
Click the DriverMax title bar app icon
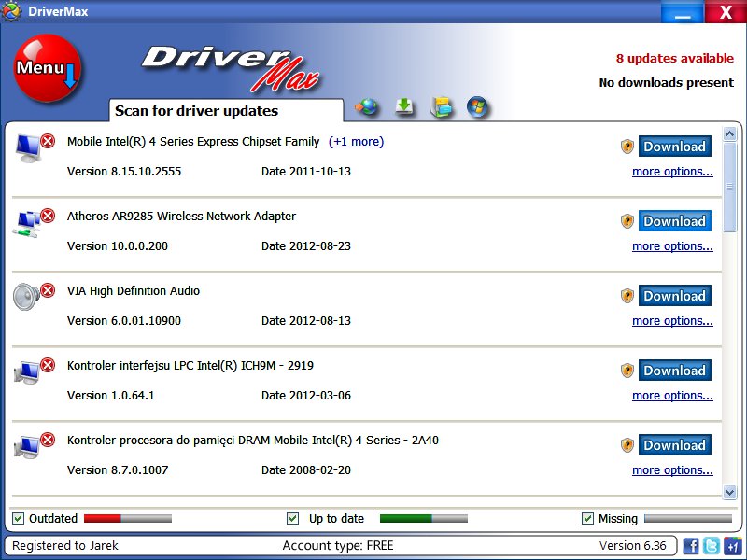click(x=11, y=11)
